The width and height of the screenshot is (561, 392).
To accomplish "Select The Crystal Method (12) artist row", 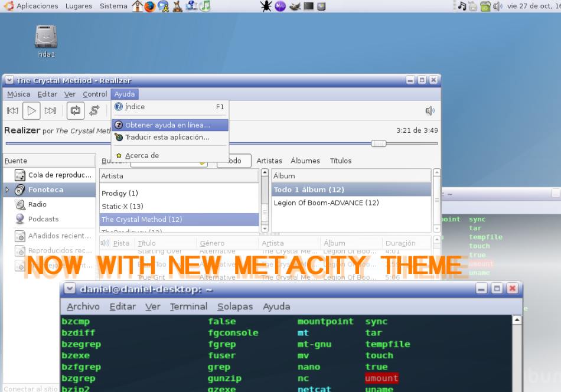I will point(179,220).
